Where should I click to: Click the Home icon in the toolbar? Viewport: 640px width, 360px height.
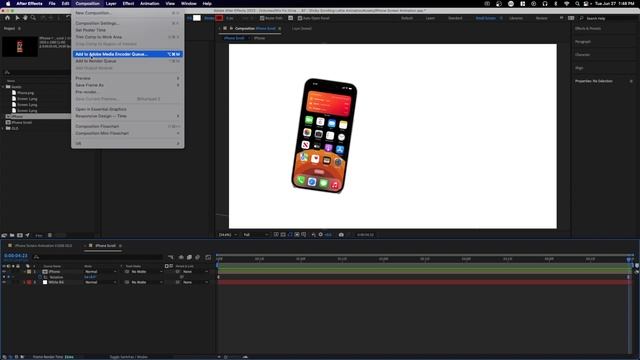coord(7,18)
